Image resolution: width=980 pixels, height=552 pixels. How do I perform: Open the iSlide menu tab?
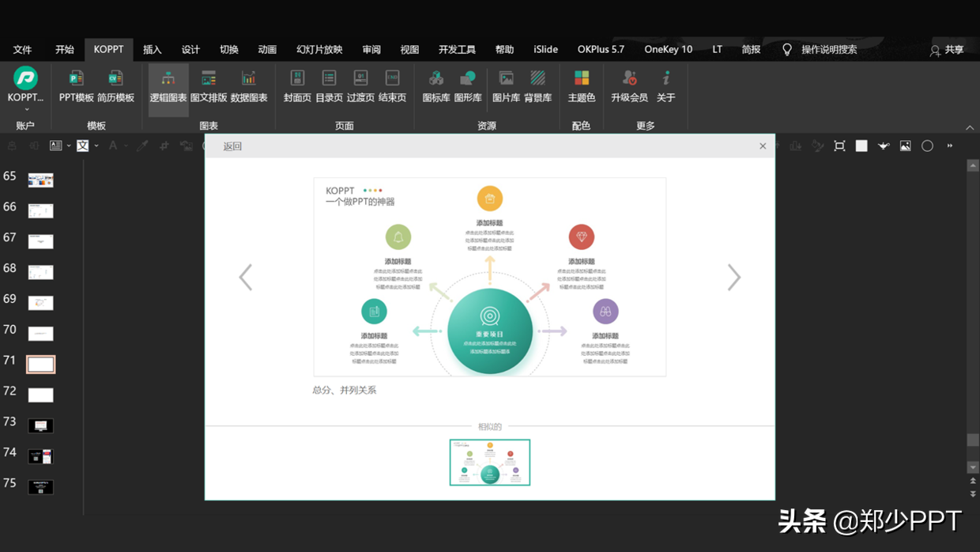[545, 49]
